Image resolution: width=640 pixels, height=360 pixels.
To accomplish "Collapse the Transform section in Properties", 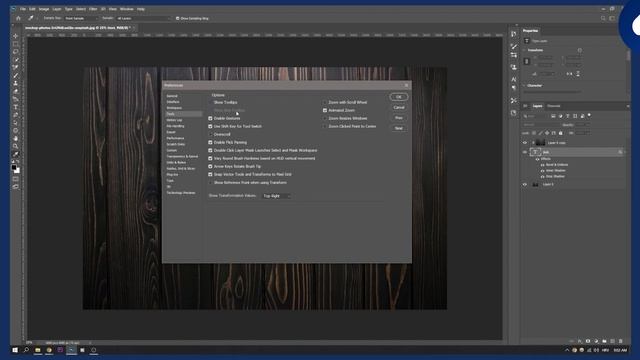I will (524, 50).
